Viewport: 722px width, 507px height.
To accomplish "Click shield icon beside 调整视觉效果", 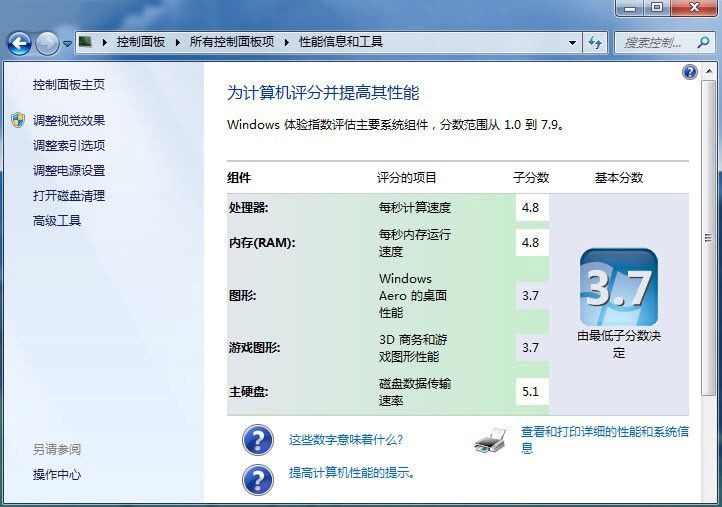I will [18, 120].
